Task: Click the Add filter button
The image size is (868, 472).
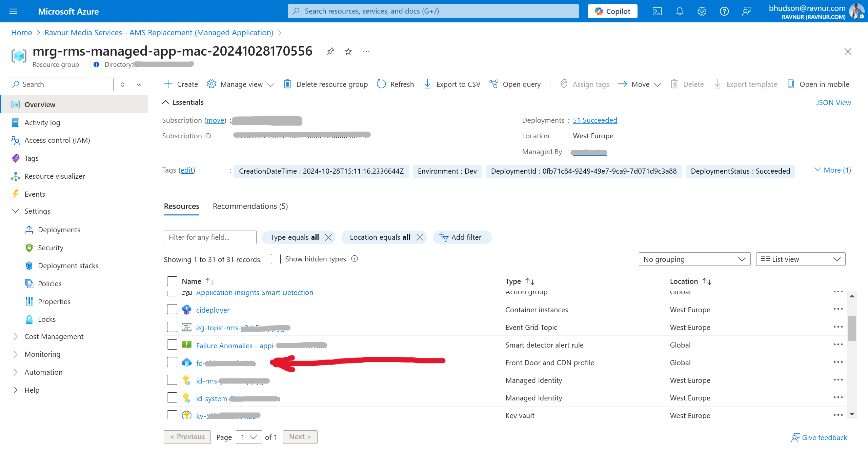Action: tap(462, 237)
